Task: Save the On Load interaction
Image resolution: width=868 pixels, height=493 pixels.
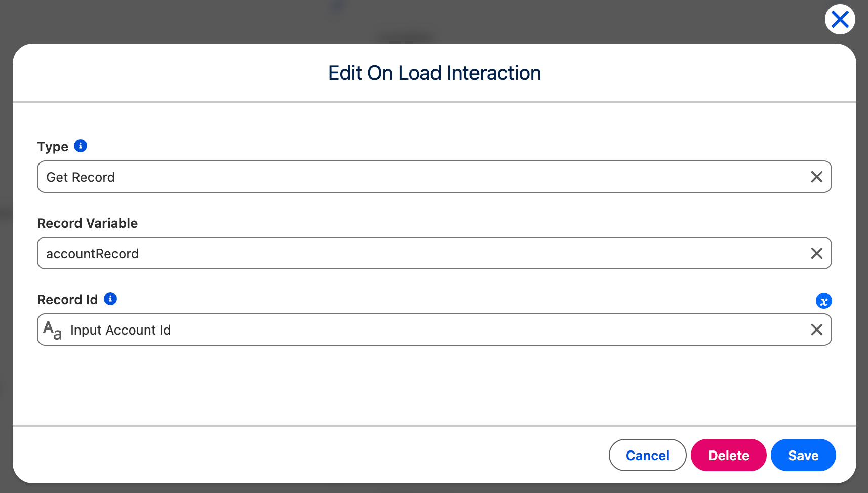Action: click(x=803, y=455)
